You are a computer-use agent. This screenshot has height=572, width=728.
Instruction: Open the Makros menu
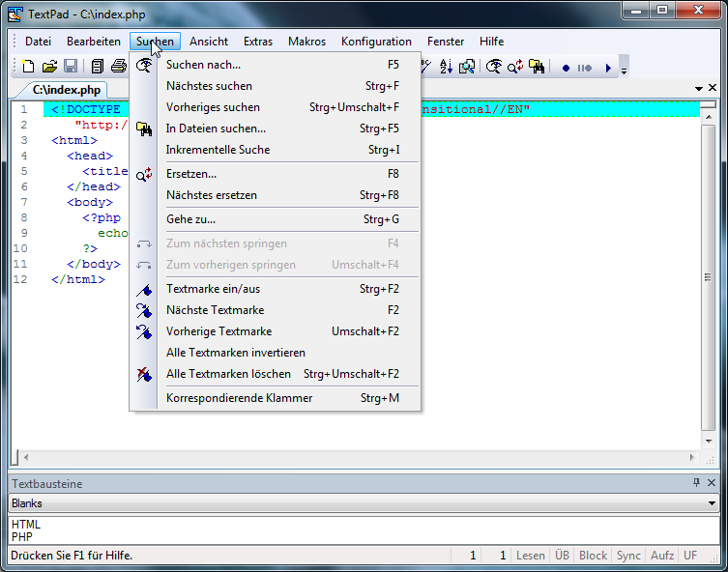click(x=306, y=42)
